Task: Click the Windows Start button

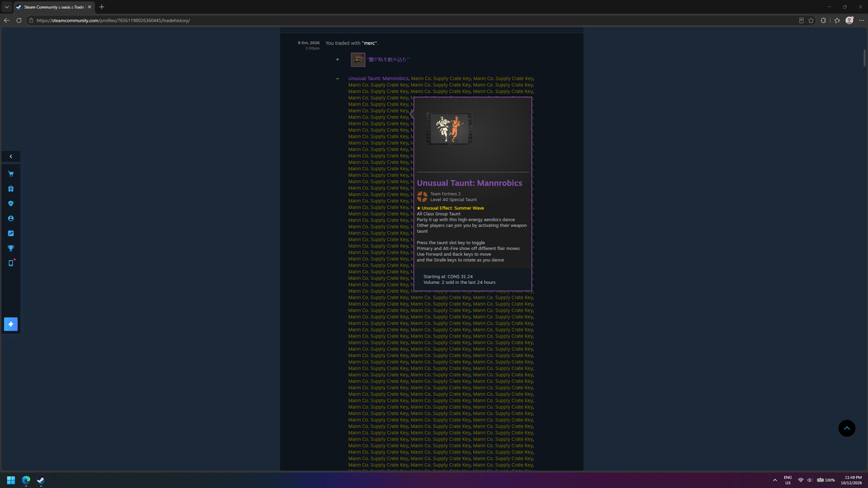Action: 11,481
